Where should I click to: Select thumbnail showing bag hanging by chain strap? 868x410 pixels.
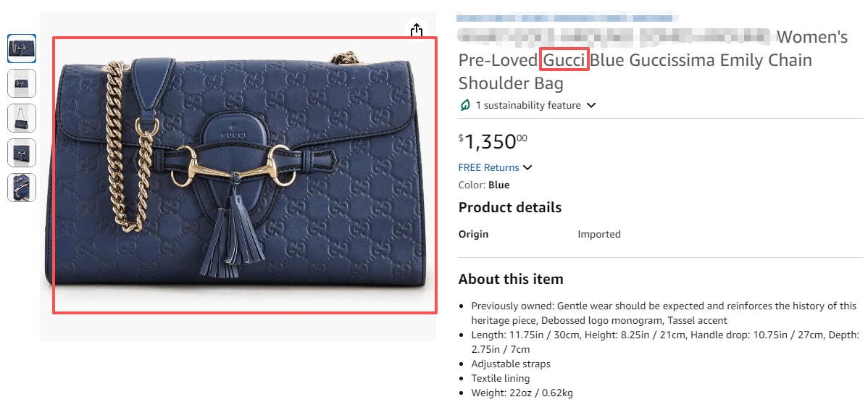click(22, 118)
